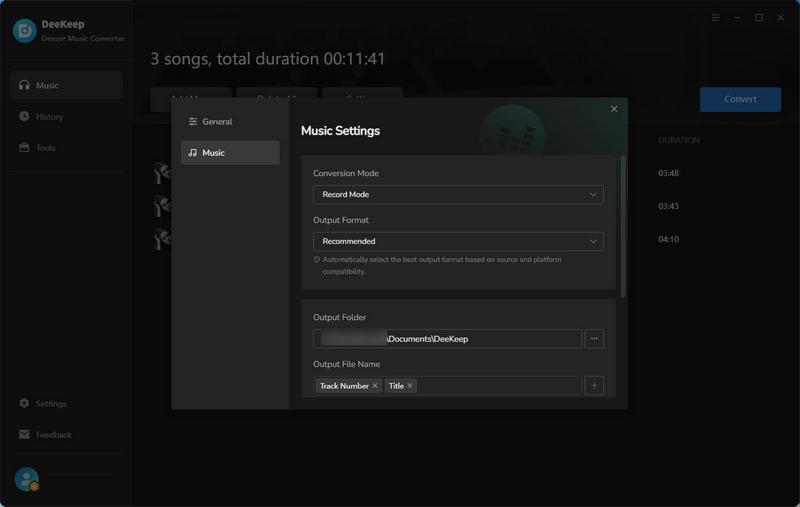
Task: Open the user profile avatar
Action: [x=27, y=479]
